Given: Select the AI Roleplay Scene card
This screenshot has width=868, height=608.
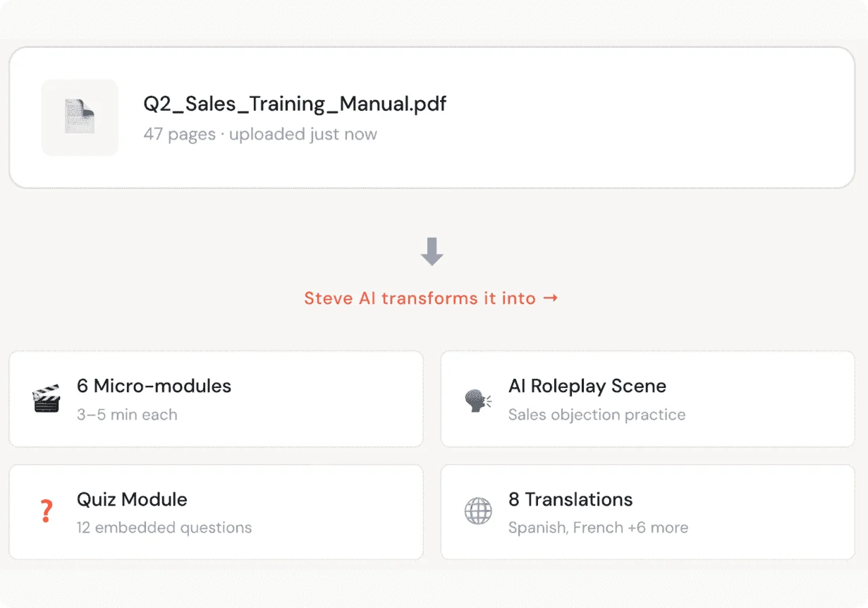Looking at the screenshot, I should coord(648,399).
